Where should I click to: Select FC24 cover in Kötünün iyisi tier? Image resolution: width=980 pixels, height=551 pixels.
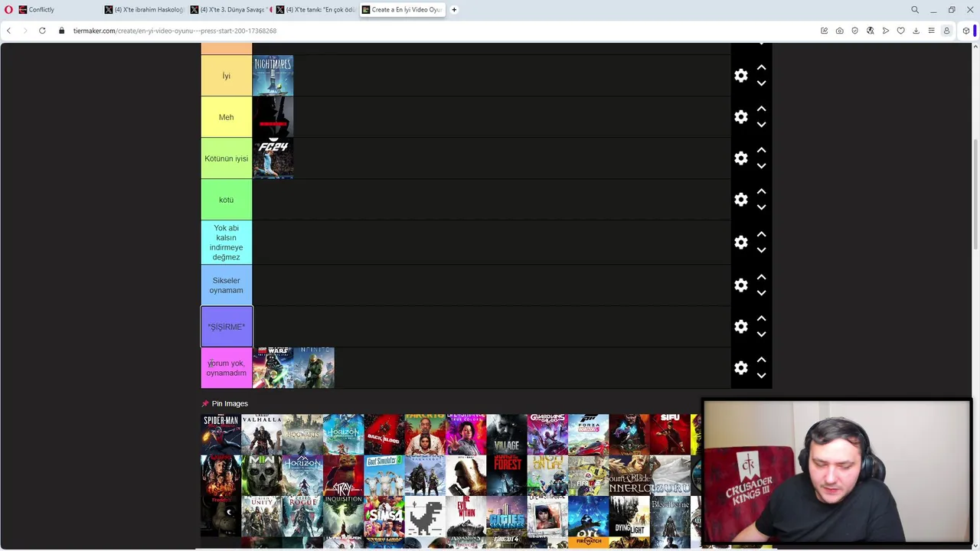coord(273,158)
